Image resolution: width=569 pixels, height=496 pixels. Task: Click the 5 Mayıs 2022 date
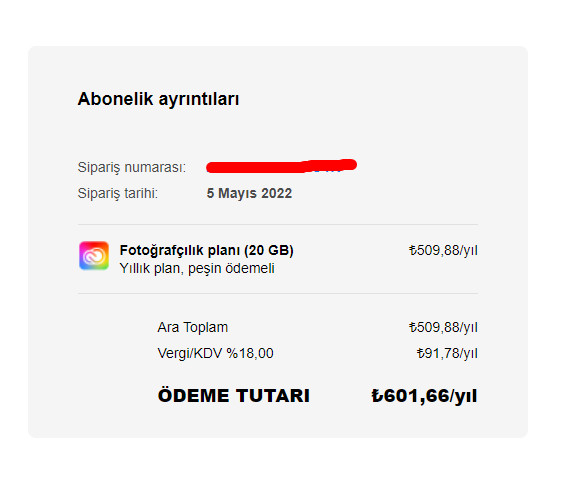tap(249, 193)
